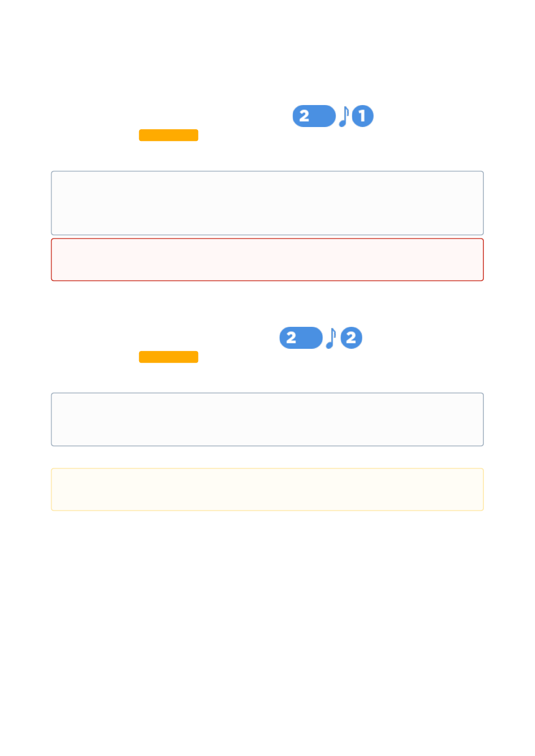Click the upper orange highlight bar
The width and height of the screenshot is (535, 756).
(x=168, y=135)
